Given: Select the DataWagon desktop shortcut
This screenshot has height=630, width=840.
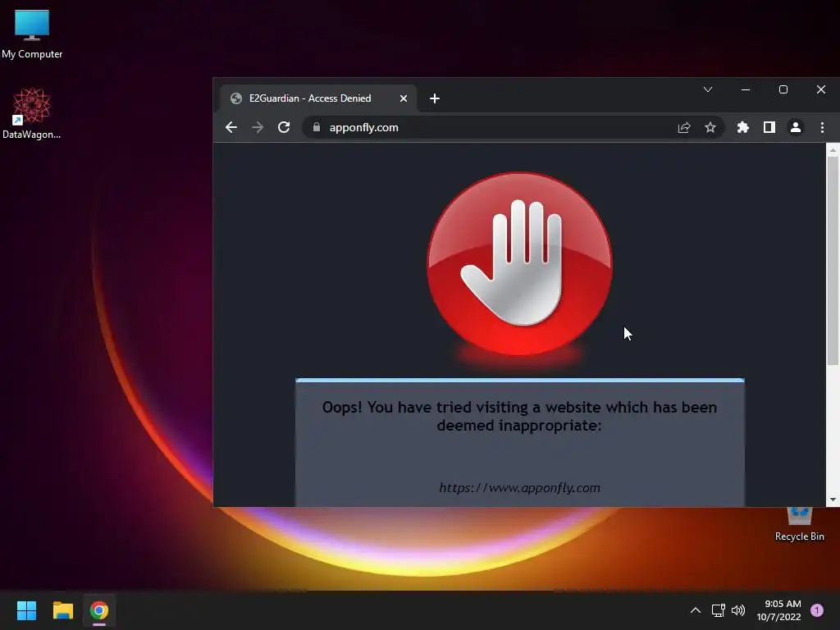Looking at the screenshot, I should (32, 113).
